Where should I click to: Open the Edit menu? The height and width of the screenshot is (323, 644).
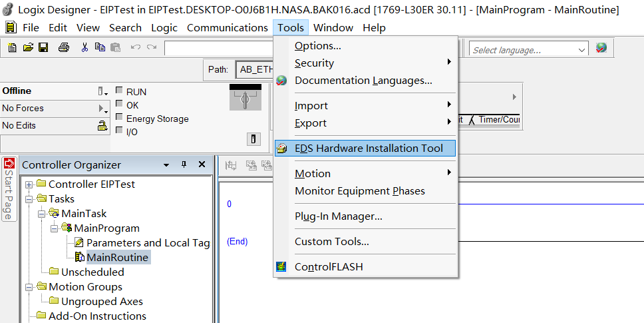coord(58,27)
